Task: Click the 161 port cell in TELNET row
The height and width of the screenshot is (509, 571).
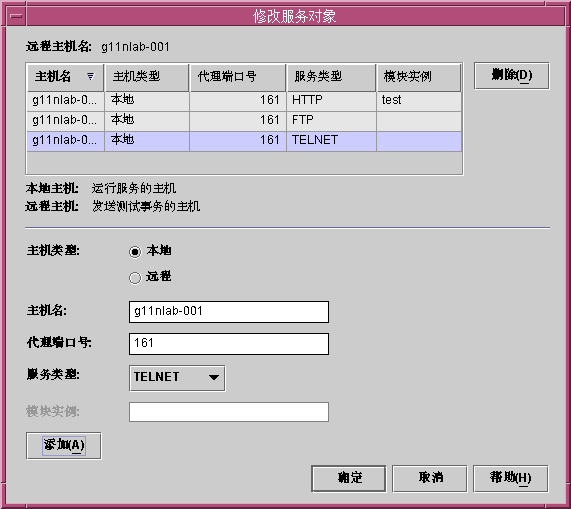Action: tap(238, 141)
